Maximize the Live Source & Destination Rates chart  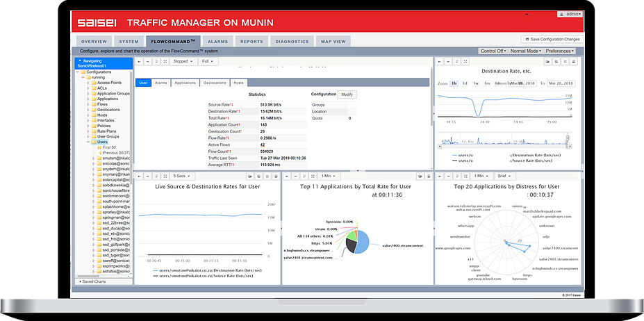(165, 176)
